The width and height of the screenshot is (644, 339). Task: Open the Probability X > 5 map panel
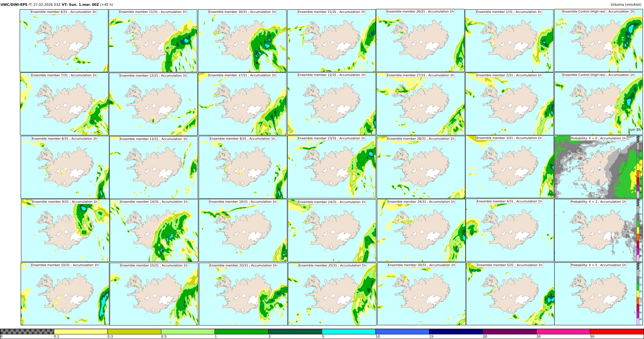point(599,294)
